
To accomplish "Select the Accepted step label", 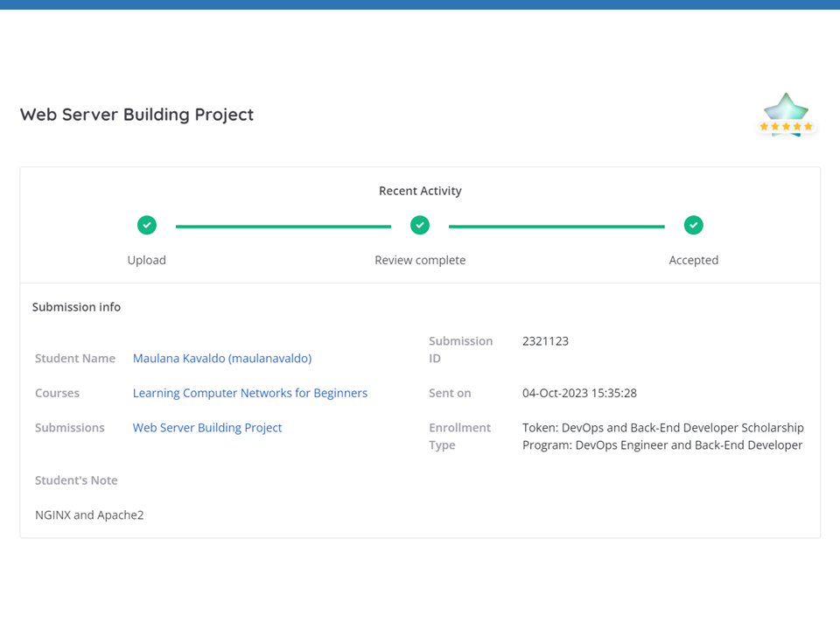I will [x=693, y=260].
